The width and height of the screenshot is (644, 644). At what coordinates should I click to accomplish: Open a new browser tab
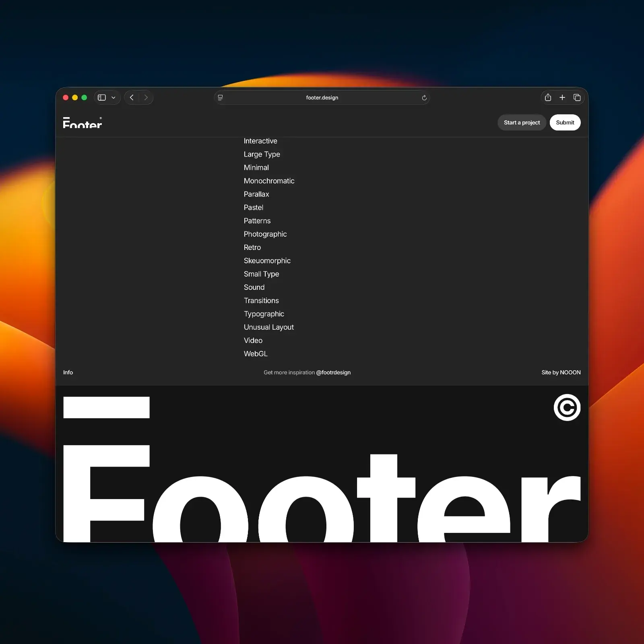(x=562, y=97)
